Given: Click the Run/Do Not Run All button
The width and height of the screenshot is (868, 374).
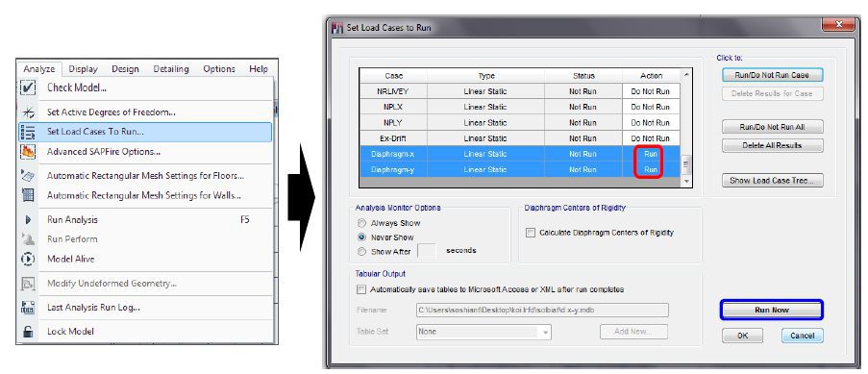Looking at the screenshot, I should click(772, 127).
